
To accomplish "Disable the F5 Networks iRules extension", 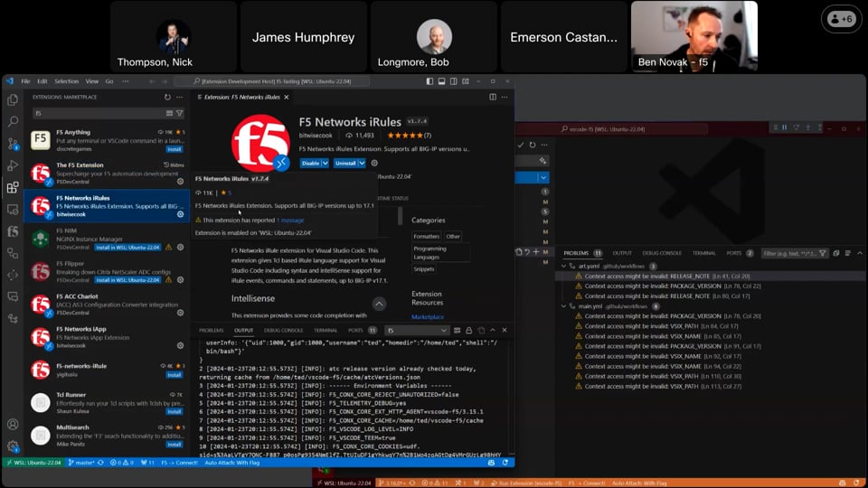I will click(310, 164).
